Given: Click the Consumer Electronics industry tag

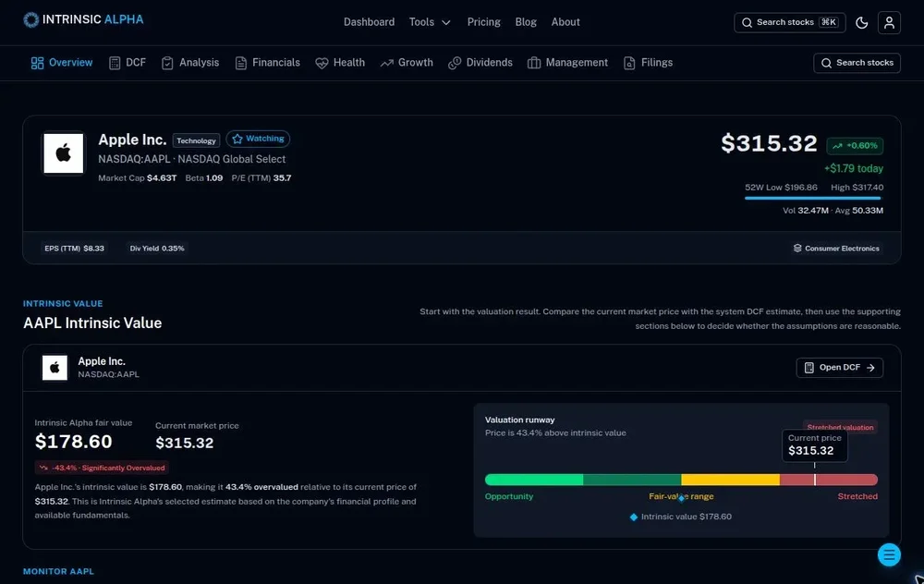Looking at the screenshot, I should coord(836,248).
